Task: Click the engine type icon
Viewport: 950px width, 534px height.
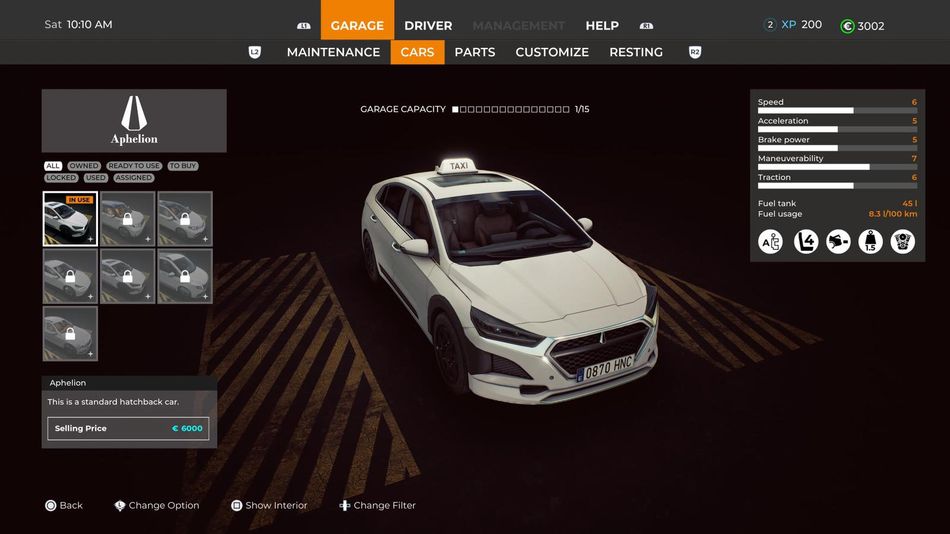Action: coord(903,242)
